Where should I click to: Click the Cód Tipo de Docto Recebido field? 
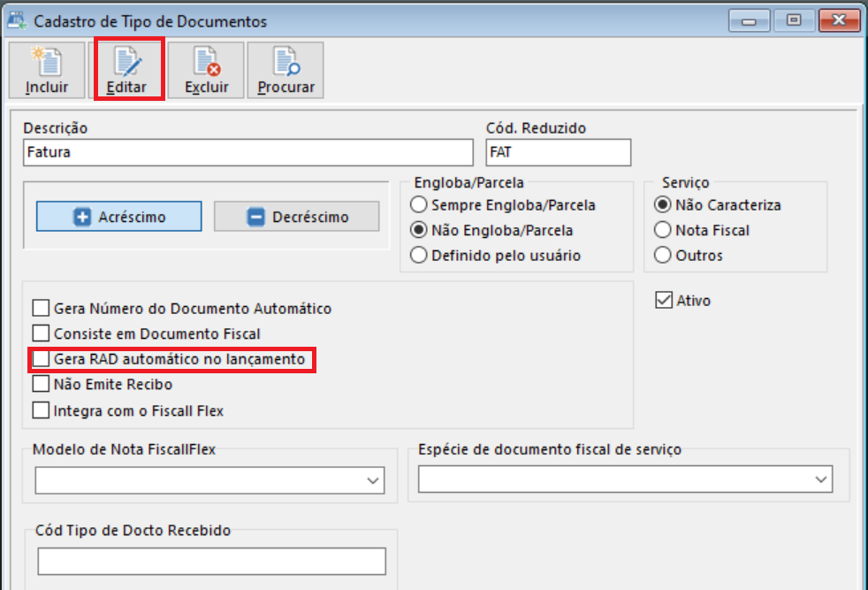(211, 561)
